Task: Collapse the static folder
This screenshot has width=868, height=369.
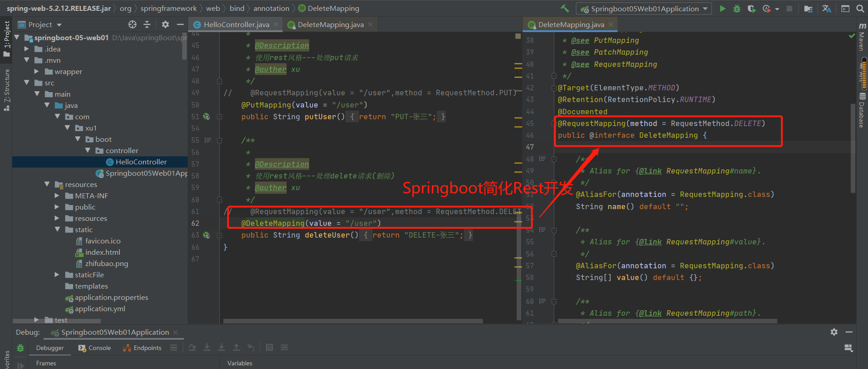Action: pos(57,229)
